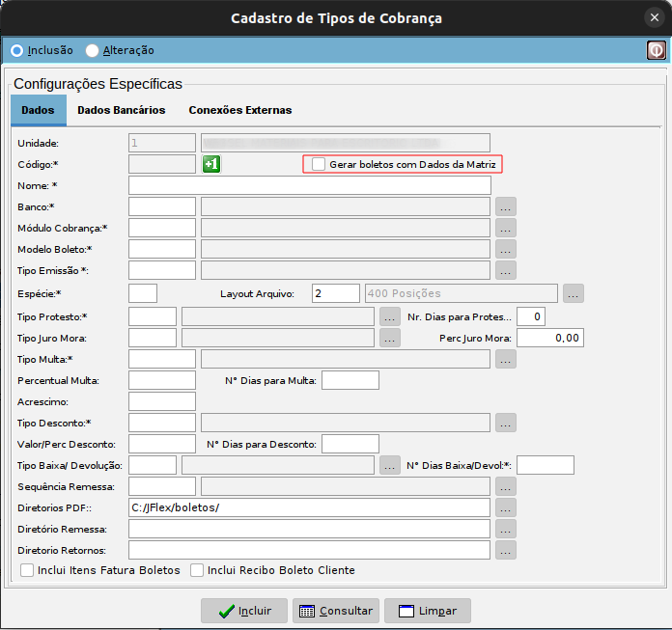The image size is (672, 630).
Task: Open the Banco lookup ellipsis button
Action: [506, 206]
